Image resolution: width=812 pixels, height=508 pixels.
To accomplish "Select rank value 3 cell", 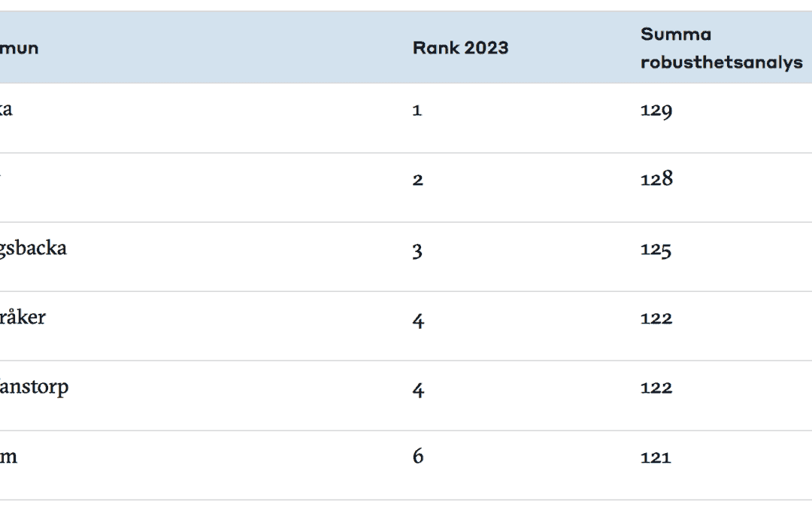I will point(417,251).
